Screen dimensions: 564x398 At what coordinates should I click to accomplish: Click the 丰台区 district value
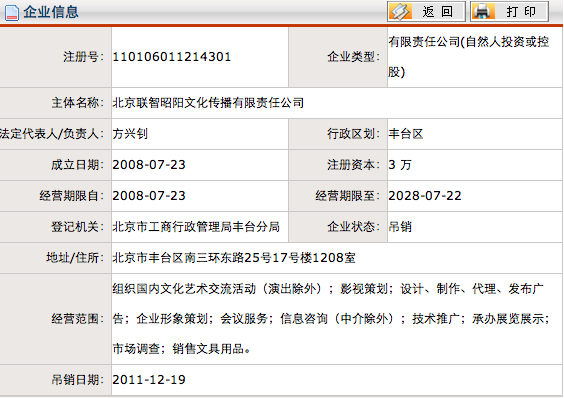(x=405, y=134)
